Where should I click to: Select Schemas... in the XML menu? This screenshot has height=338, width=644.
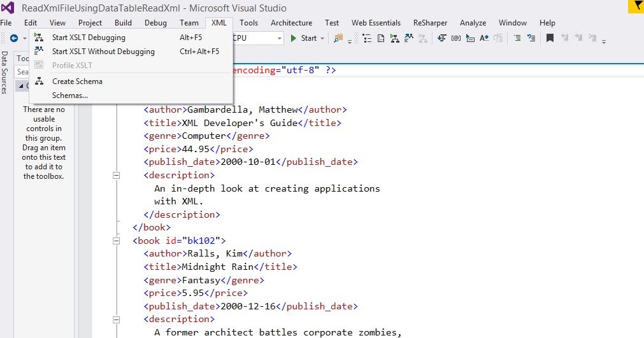(x=131, y=95)
